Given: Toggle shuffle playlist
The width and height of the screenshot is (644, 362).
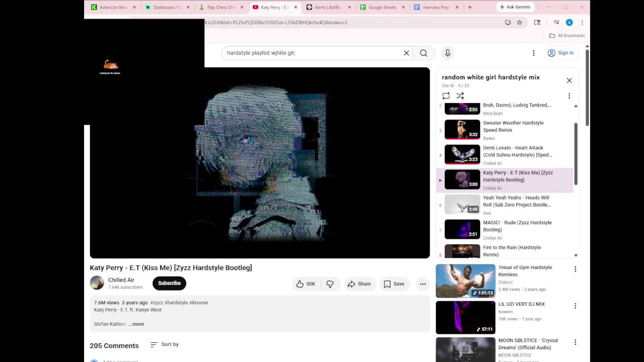Looking at the screenshot, I should coord(460,96).
